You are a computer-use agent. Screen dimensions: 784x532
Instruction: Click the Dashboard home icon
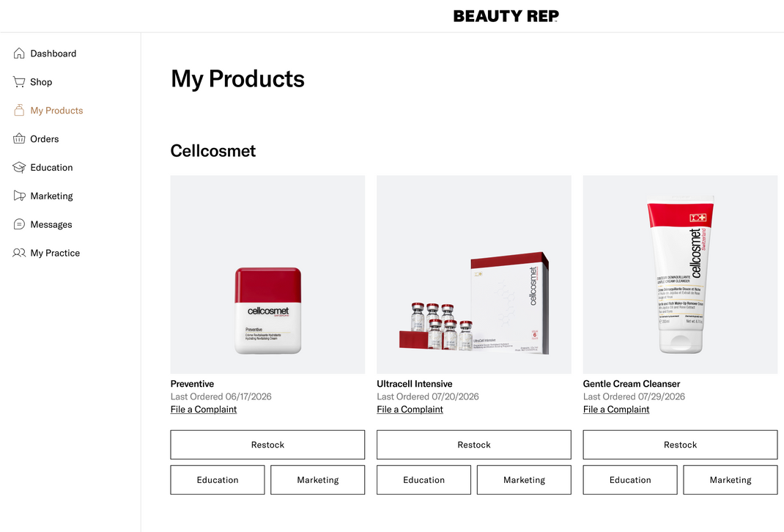(x=19, y=53)
